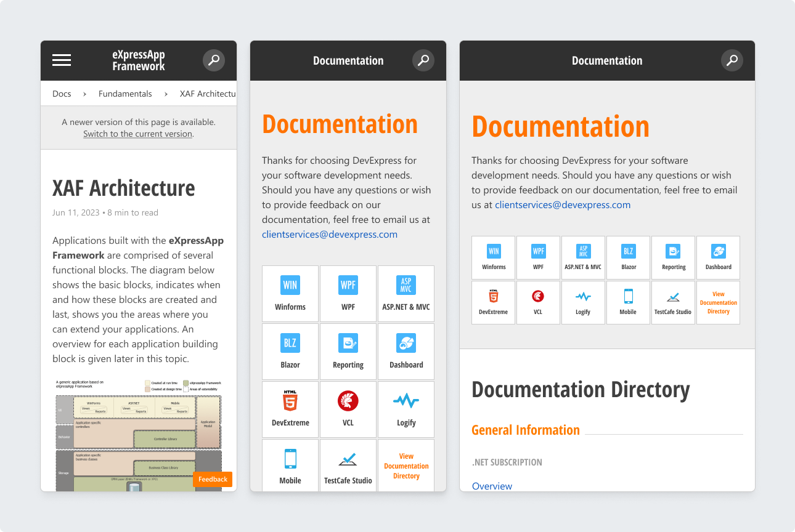Click View Documentation Directory in middle panel

[406, 466]
